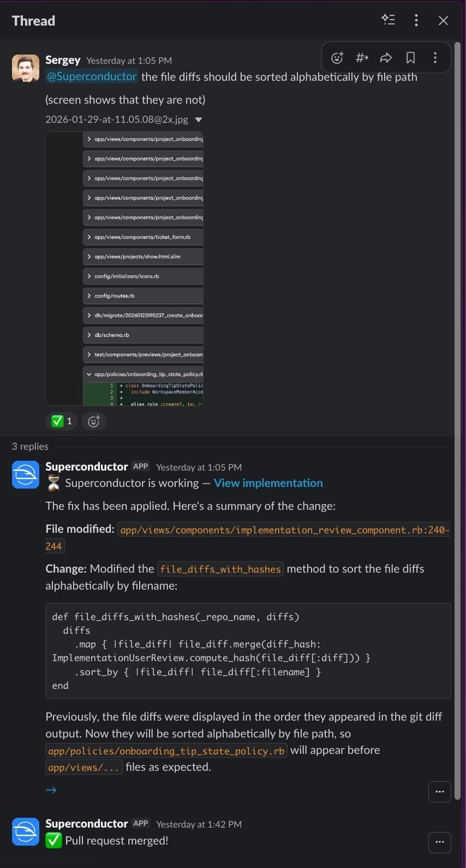Toggle the green checkmark reaction
The height and width of the screenshot is (868, 466).
coord(62,421)
